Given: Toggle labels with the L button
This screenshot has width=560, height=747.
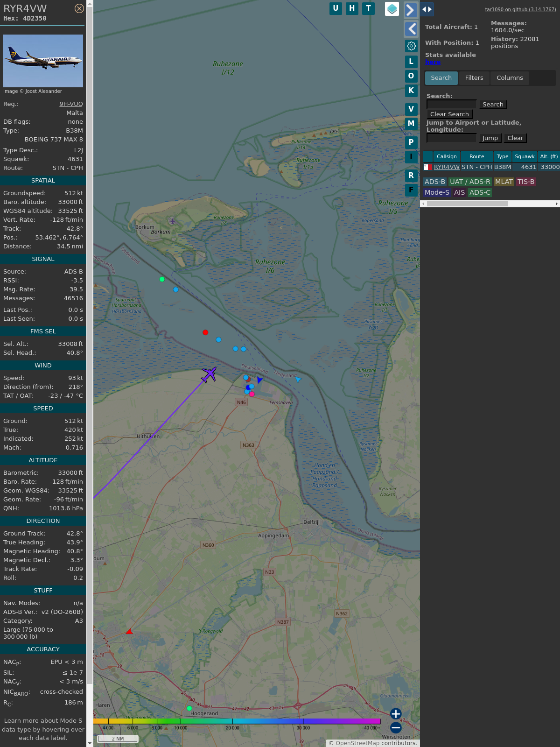Looking at the screenshot, I should pos(411,62).
